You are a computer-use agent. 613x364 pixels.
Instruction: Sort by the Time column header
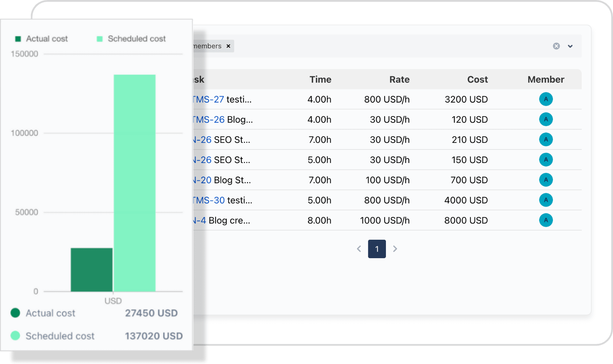[320, 79]
